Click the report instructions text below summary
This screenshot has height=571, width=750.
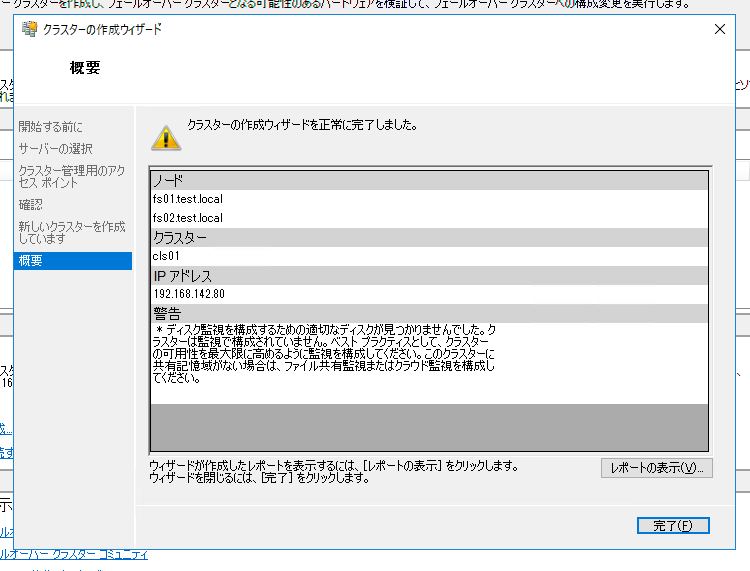pos(334,472)
